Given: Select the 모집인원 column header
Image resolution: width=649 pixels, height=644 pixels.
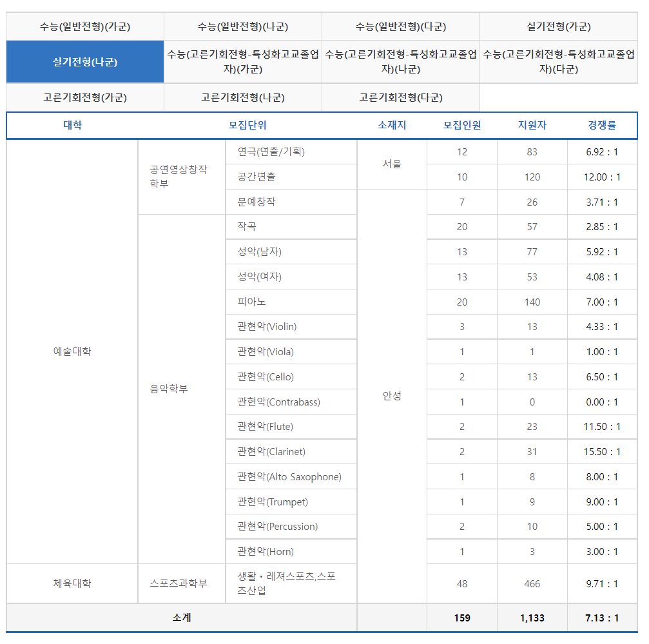Looking at the screenshot, I should click(461, 126).
